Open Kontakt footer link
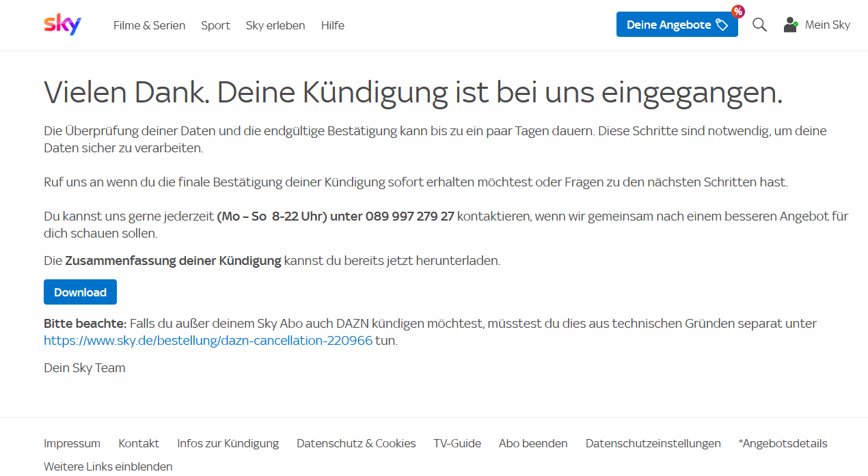 [x=139, y=443]
